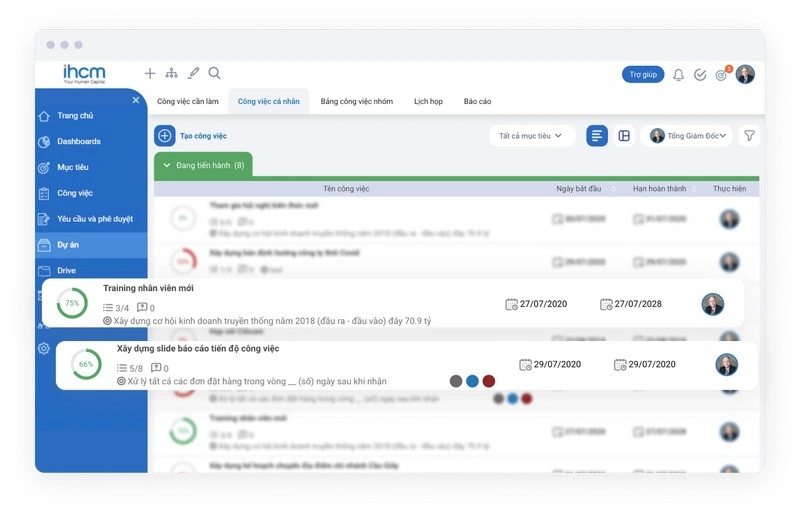Screen dimensions: 800x514
Task: Switch to list view icon
Action: 596,136
